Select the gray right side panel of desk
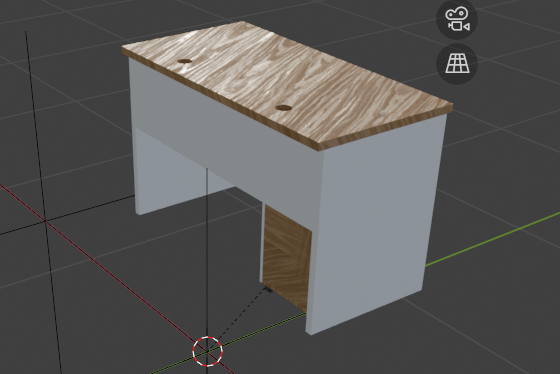 click(375, 221)
